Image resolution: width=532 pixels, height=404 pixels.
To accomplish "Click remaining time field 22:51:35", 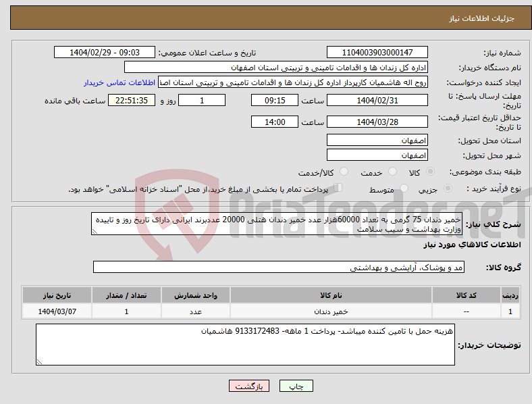I will coord(132,100).
